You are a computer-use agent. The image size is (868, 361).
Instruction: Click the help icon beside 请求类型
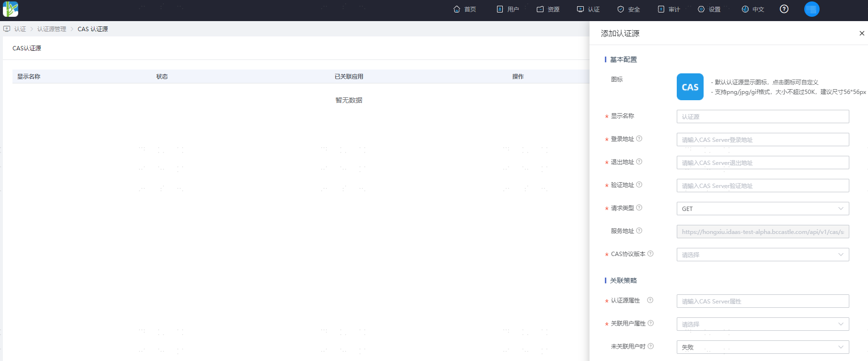point(639,208)
